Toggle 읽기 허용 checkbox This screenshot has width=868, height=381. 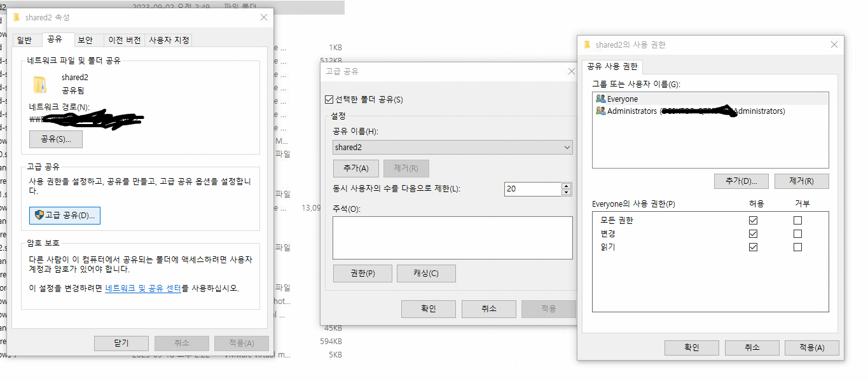pos(754,247)
